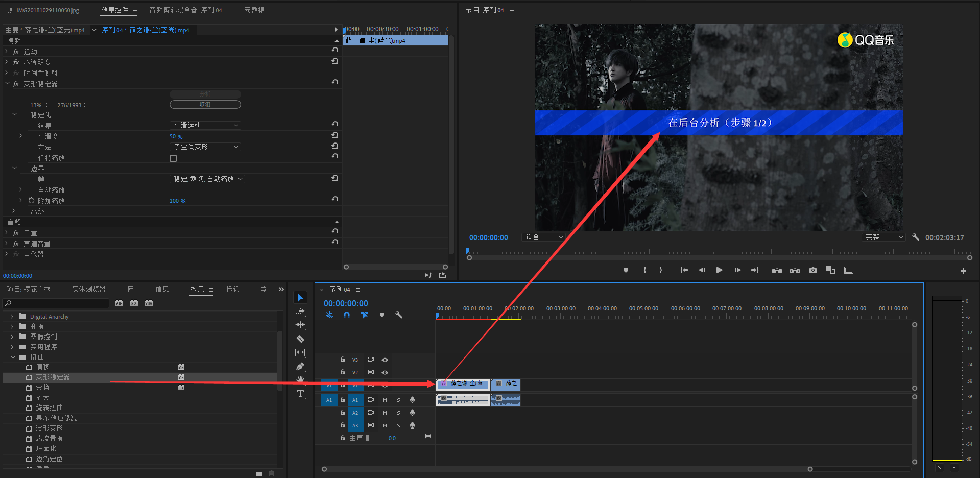
Task: Enable the 保持缩放 checkbox
Action: click(x=173, y=158)
